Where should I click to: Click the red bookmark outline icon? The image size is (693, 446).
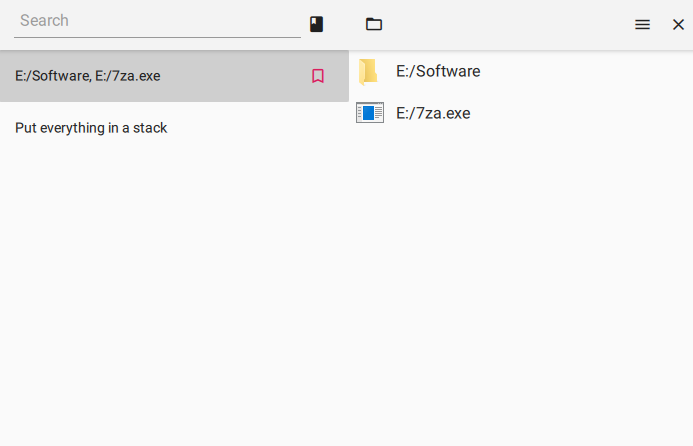coord(318,76)
